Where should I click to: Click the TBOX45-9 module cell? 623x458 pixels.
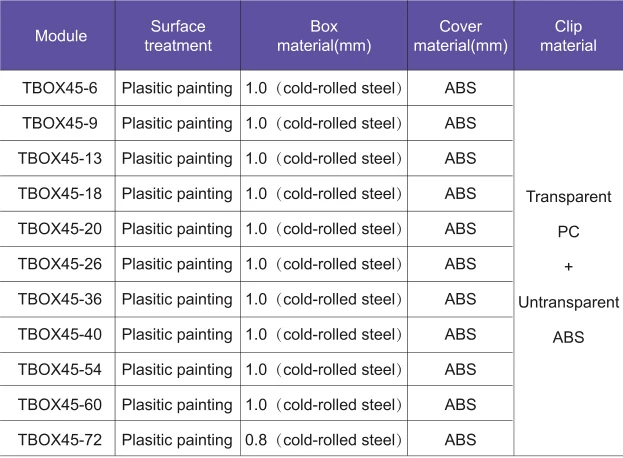tap(60, 123)
